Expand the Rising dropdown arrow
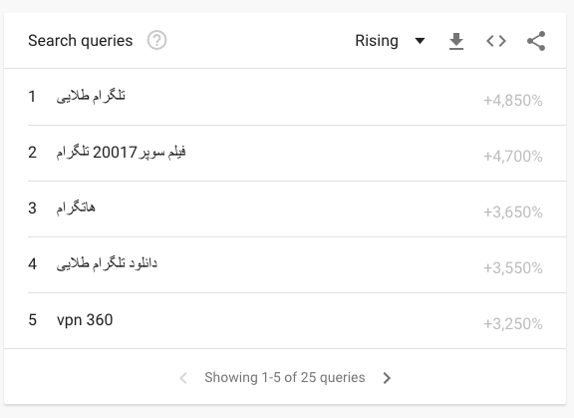Image resolution: width=574 pixels, height=418 pixels. pos(420,41)
